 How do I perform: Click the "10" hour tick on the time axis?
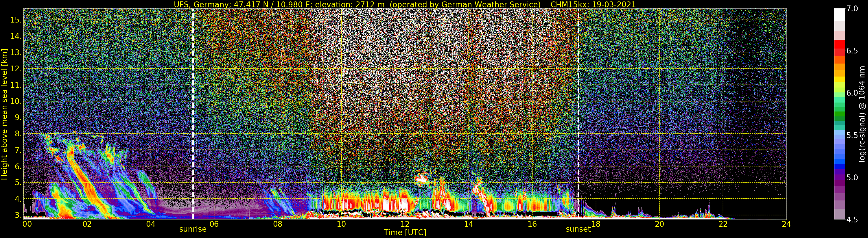pos(341,224)
